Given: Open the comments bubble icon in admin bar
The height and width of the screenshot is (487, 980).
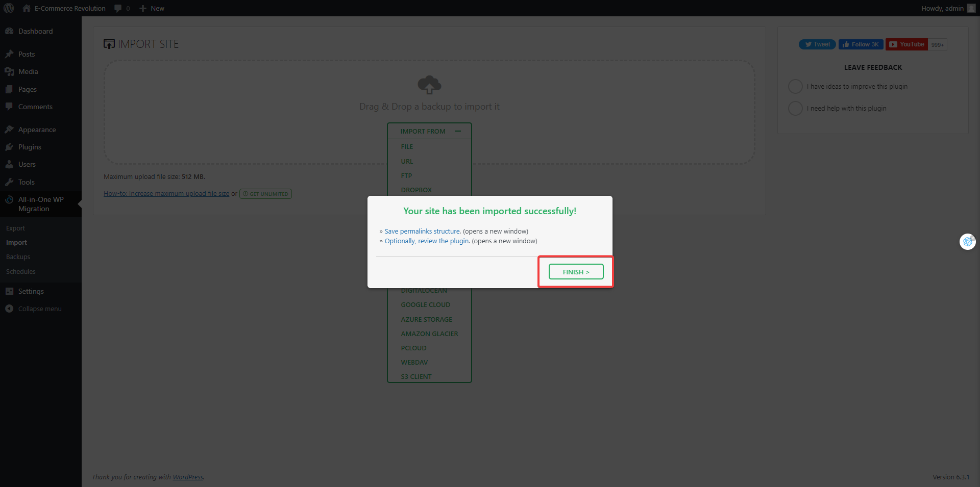Looking at the screenshot, I should coord(118,8).
